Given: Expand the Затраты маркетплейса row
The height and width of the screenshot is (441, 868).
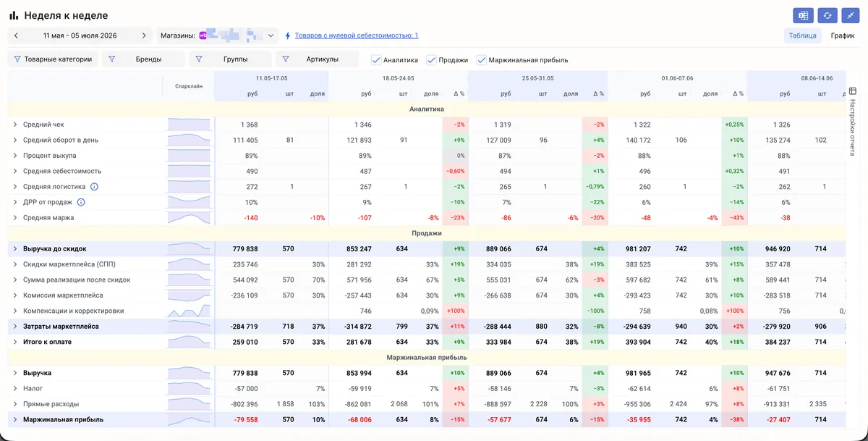Looking at the screenshot, I should click(14, 327).
